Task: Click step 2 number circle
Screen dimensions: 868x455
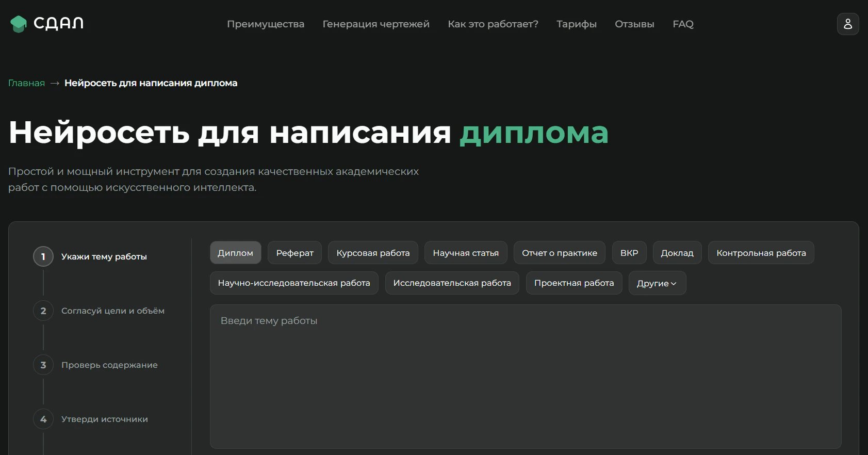Action: (43, 311)
